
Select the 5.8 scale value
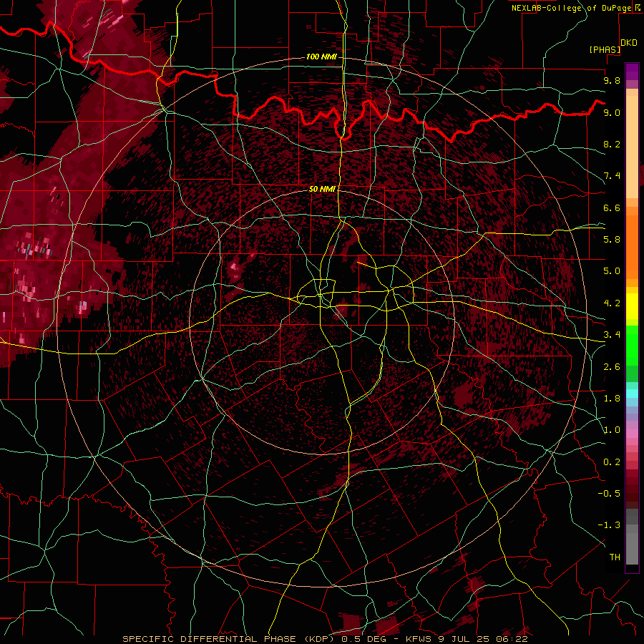coord(612,240)
